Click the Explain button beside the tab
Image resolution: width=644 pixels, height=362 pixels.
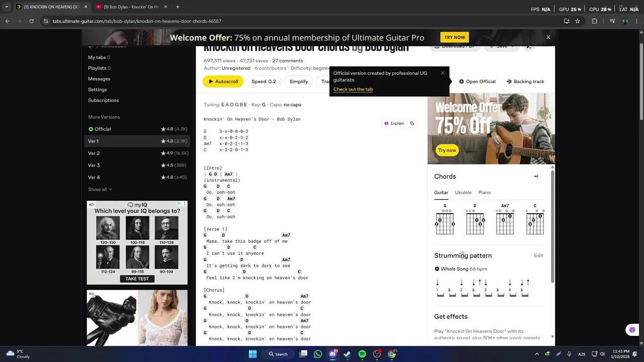pos(394,123)
